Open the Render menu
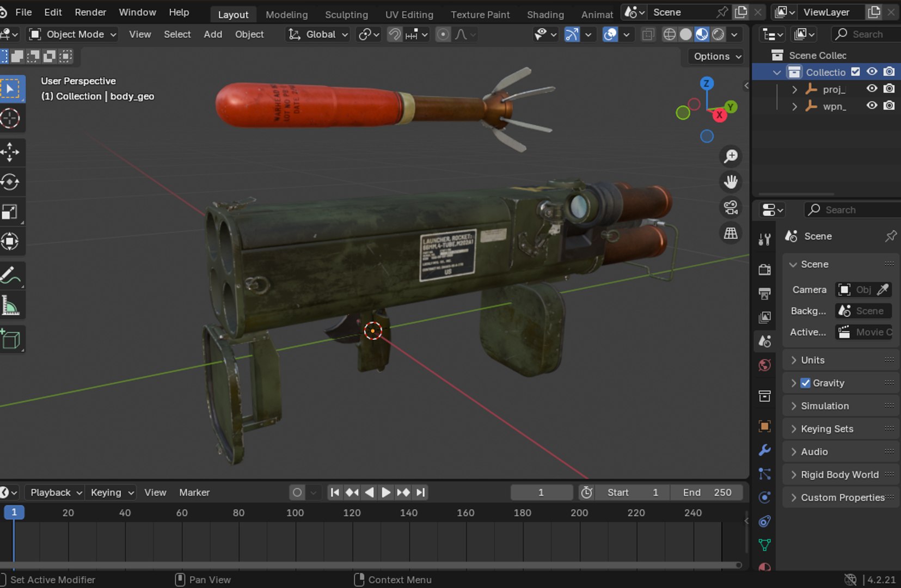 click(x=90, y=12)
